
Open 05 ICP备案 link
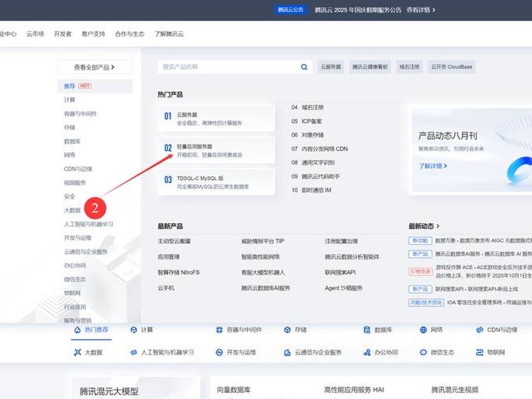coord(307,121)
